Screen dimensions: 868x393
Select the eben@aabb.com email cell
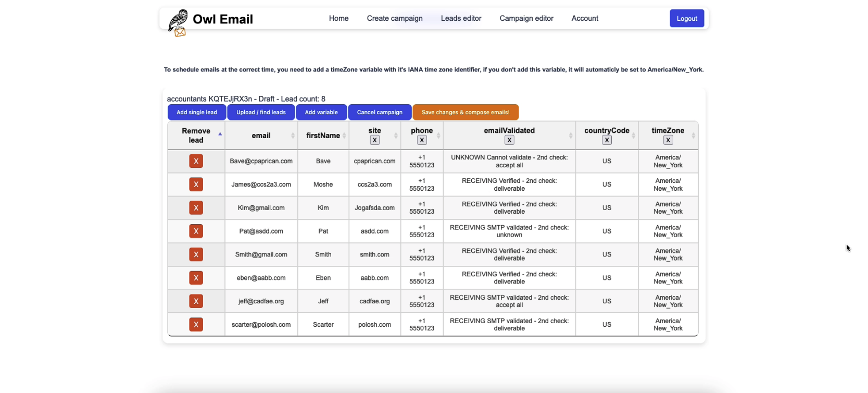click(261, 278)
